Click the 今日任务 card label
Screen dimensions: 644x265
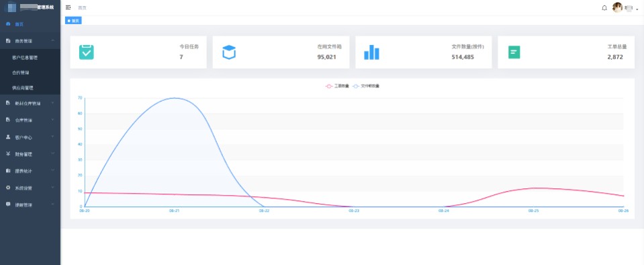189,46
